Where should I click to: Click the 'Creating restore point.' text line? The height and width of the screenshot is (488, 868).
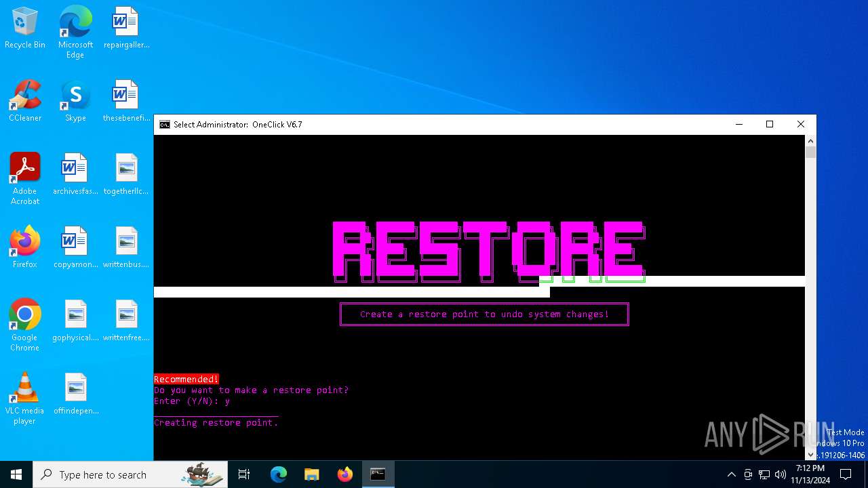216,422
